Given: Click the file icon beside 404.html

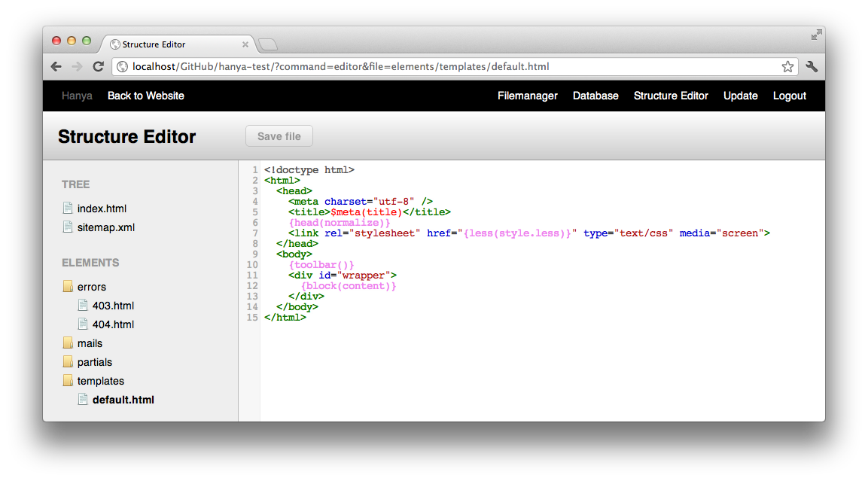Looking at the screenshot, I should (83, 324).
